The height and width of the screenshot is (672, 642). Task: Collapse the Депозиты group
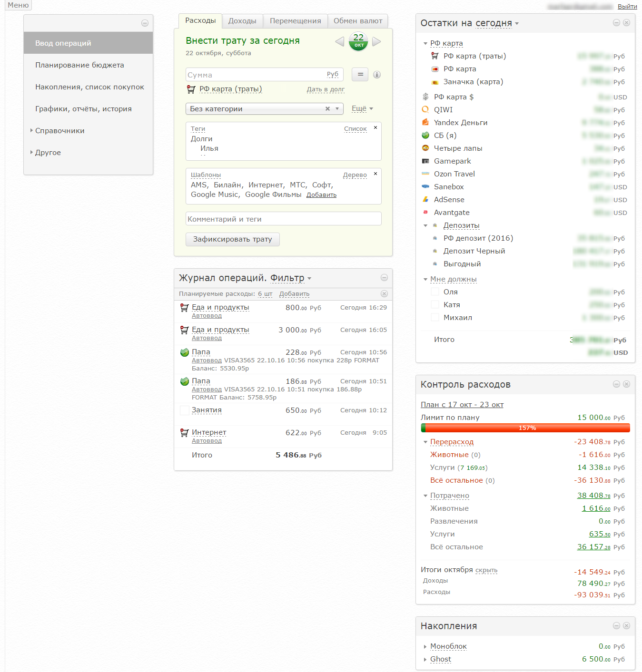(x=425, y=225)
